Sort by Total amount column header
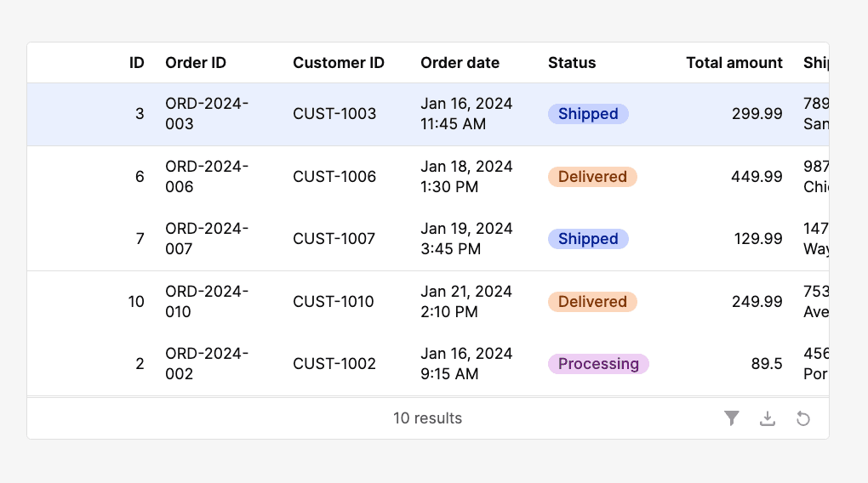The width and height of the screenshot is (868, 483). click(734, 63)
